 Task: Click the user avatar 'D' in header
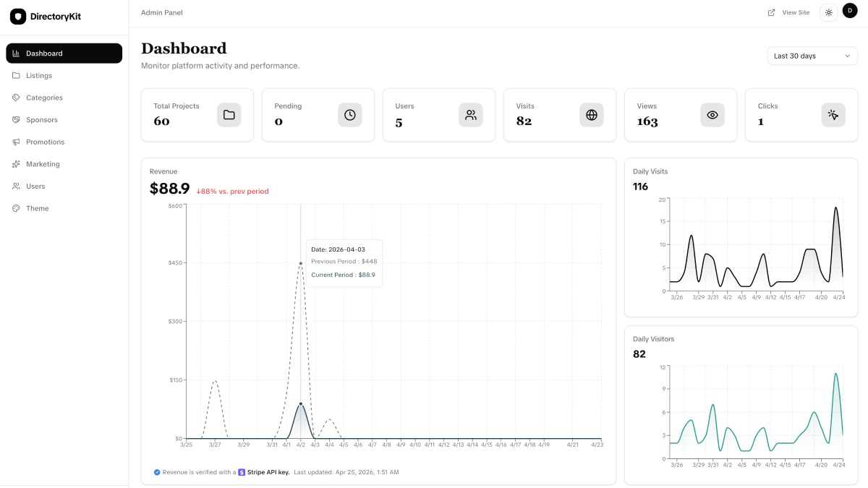(x=850, y=12)
